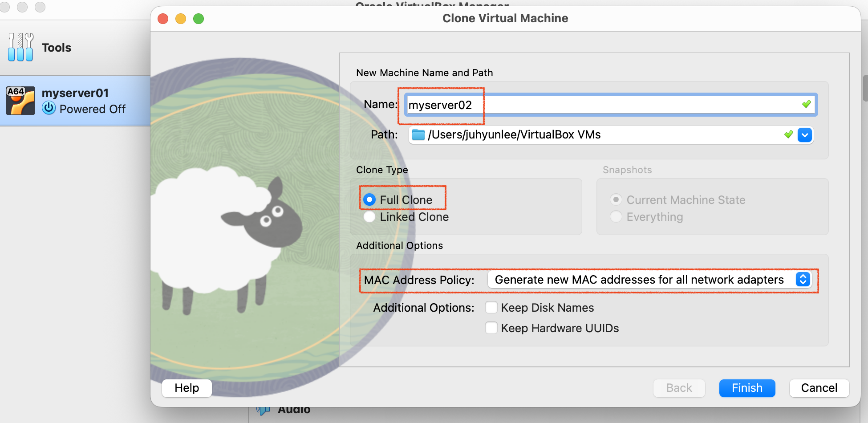Select the Linked Clone option
Image resolution: width=868 pixels, height=423 pixels.
(x=369, y=217)
